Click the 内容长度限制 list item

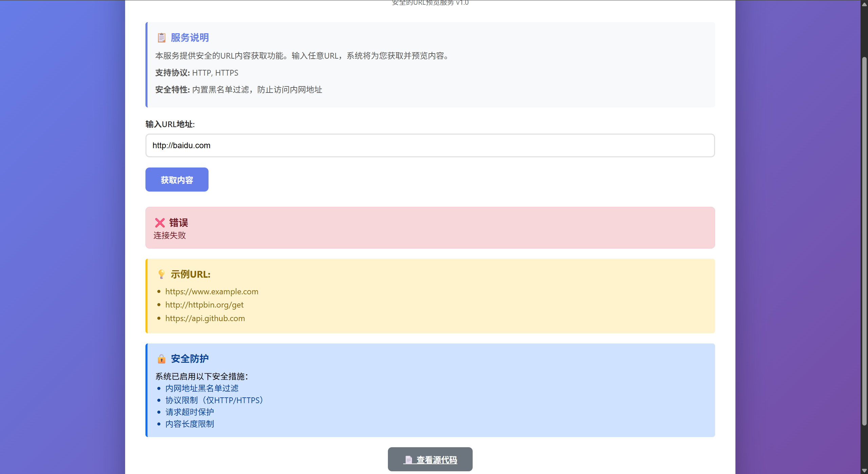tap(190, 424)
